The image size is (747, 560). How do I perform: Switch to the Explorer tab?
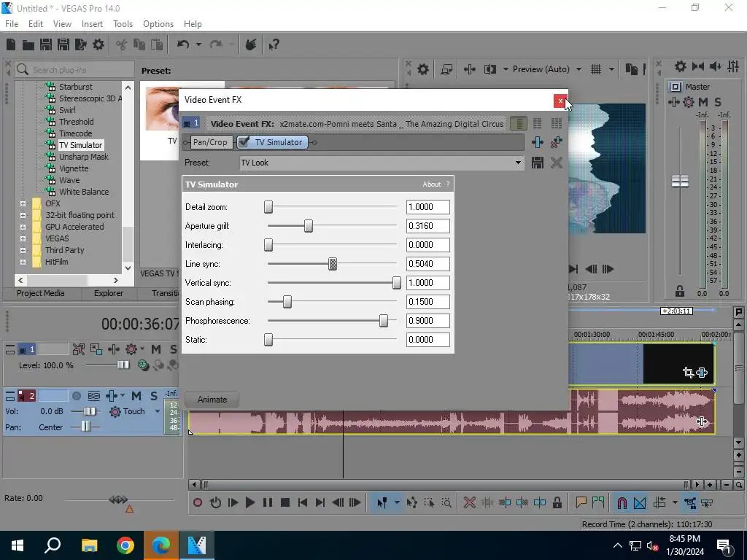tap(108, 293)
